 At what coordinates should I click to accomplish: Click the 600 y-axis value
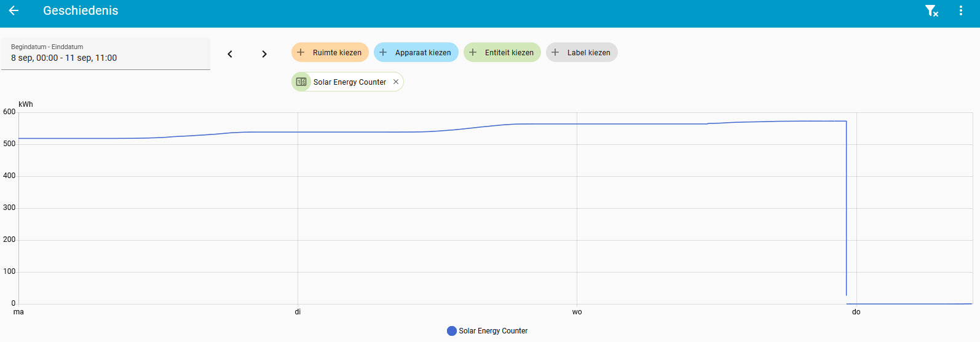[x=9, y=112]
